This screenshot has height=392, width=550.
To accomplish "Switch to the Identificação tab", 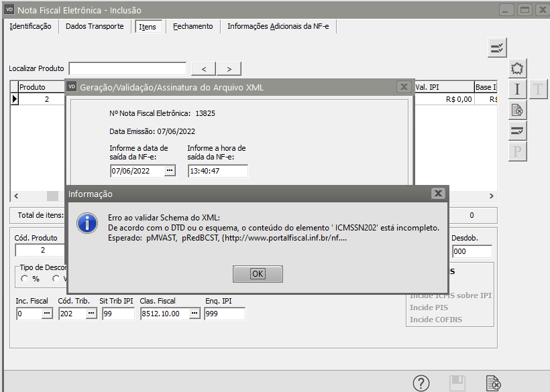I will coord(30,26).
